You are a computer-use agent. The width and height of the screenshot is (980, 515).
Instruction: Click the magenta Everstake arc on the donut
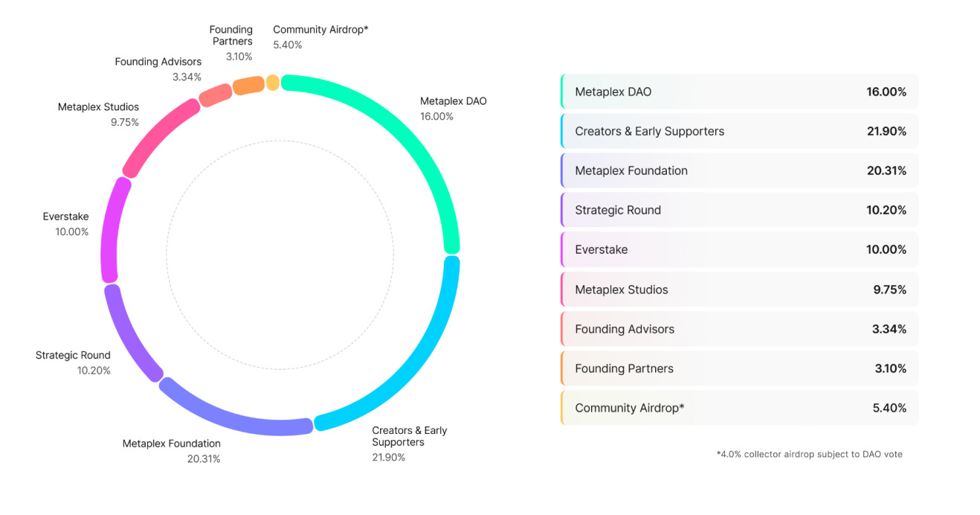(x=110, y=229)
